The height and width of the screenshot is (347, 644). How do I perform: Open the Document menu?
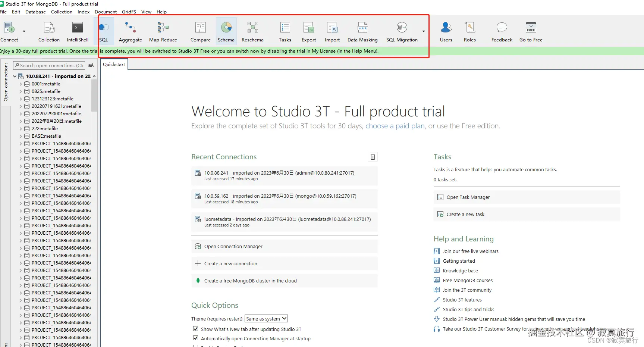point(106,12)
